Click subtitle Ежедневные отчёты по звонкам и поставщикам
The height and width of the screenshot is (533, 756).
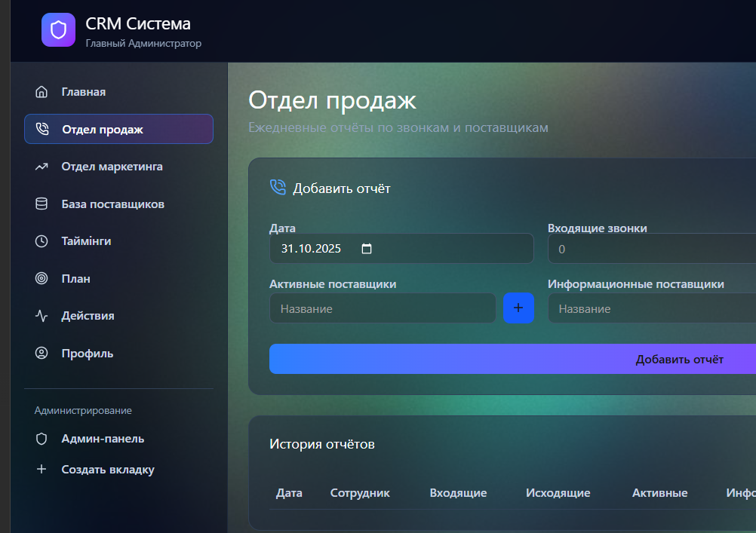click(398, 127)
